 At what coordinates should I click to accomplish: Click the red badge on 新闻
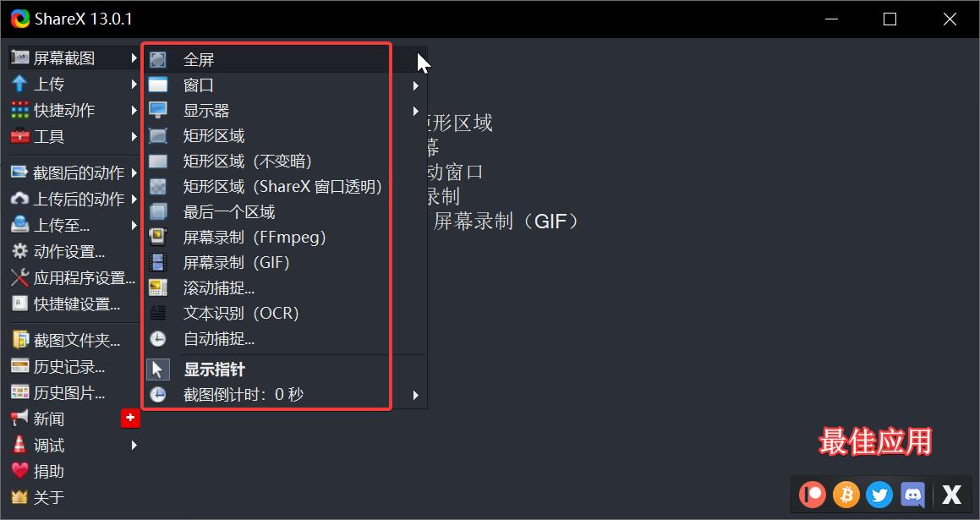pyautogui.click(x=131, y=417)
